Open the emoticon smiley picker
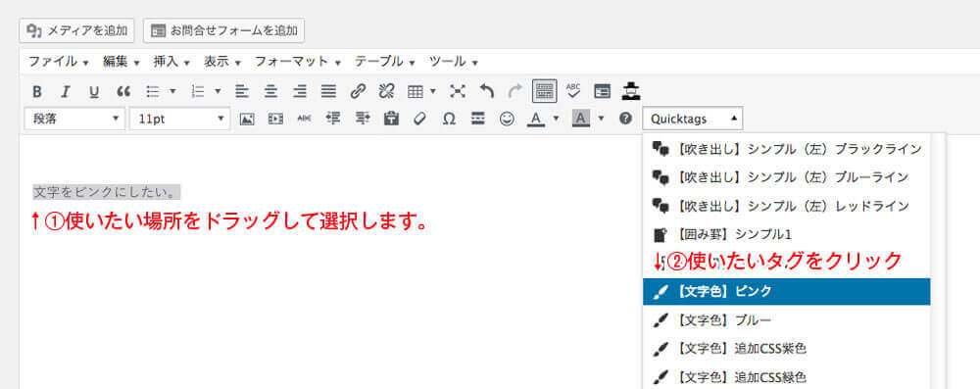Screen dimensions: 980x389 pyautogui.click(x=507, y=119)
